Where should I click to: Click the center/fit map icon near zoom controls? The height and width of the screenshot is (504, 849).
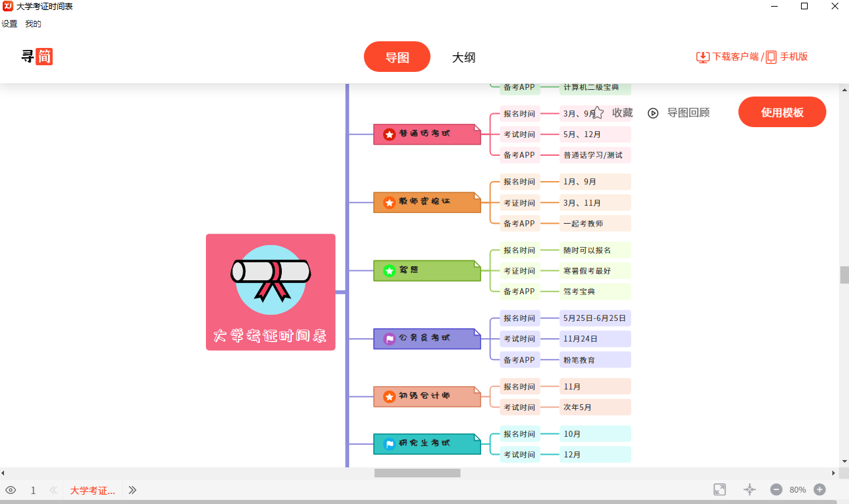[749, 489]
